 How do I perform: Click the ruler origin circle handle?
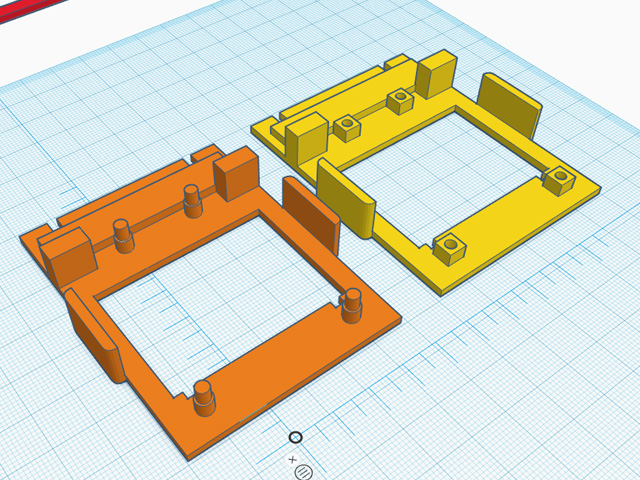tap(295, 437)
